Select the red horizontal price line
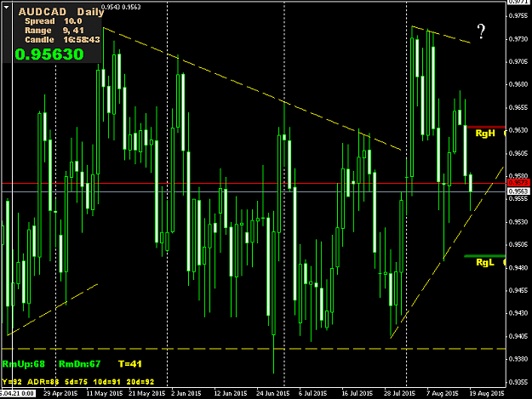The image size is (532, 399). pyautogui.click(x=254, y=184)
